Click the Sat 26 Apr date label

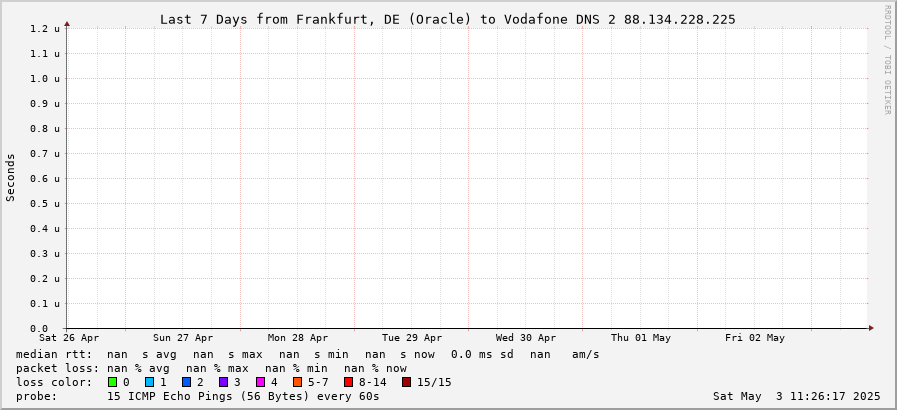[69, 338]
